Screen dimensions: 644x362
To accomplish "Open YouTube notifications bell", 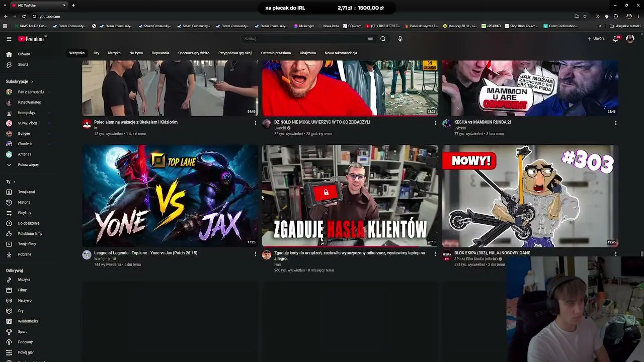I will pyautogui.click(x=616, y=39).
